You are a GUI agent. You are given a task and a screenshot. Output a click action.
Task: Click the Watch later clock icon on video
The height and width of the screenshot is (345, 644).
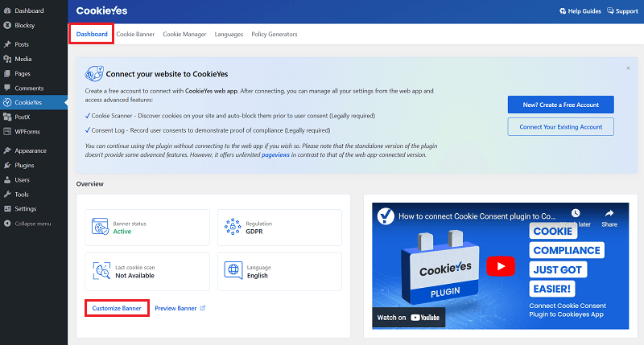(x=576, y=213)
